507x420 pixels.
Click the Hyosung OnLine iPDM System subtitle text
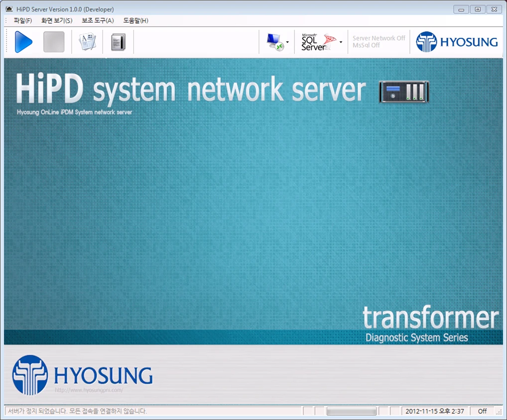74,112
